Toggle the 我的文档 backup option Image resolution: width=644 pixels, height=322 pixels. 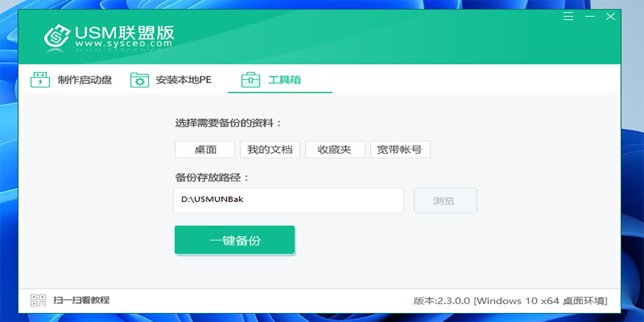tap(270, 150)
